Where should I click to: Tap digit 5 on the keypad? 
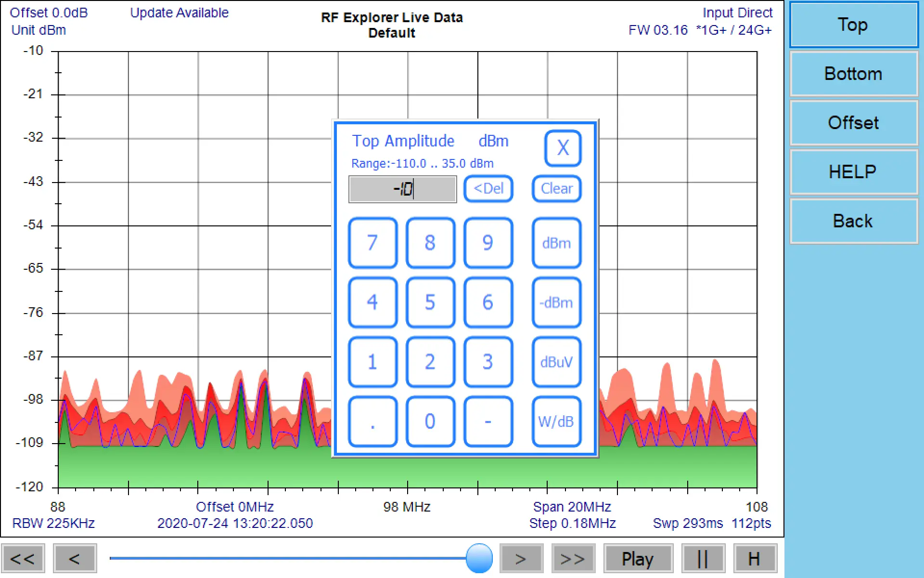pos(430,302)
